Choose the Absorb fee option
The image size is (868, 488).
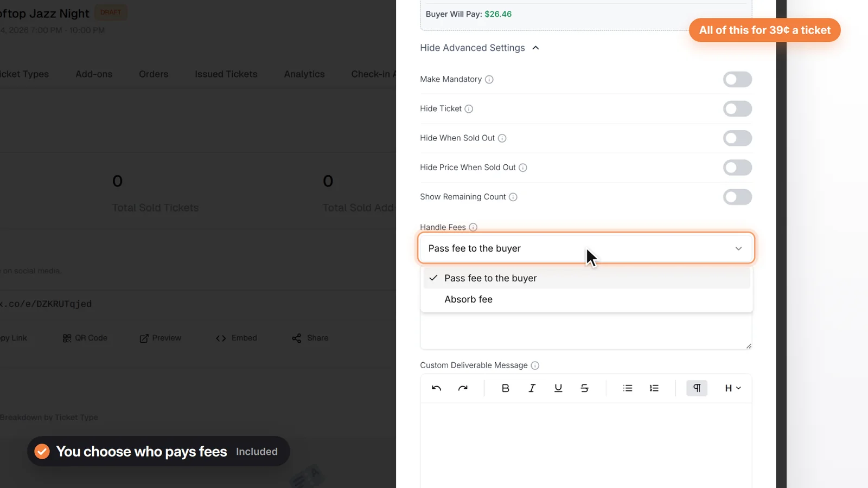pos(586,299)
